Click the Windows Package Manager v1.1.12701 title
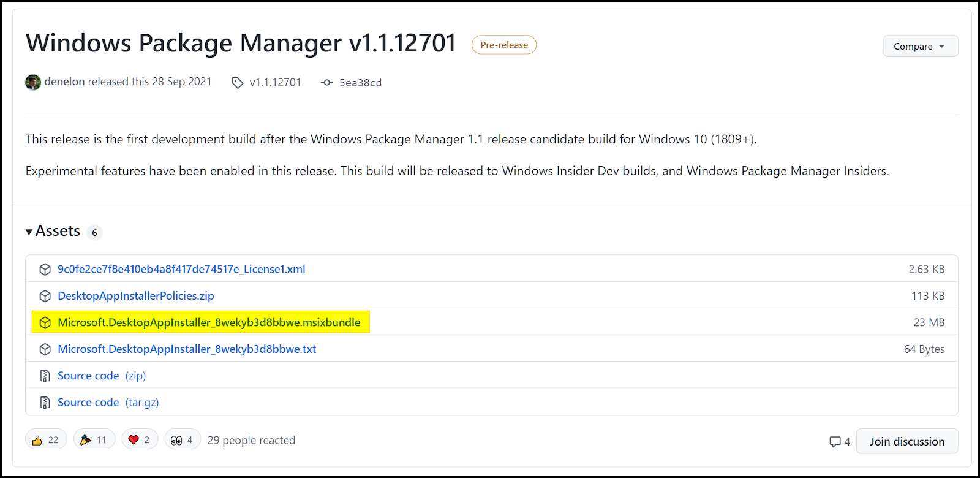Image resolution: width=980 pixels, height=478 pixels. click(x=241, y=44)
